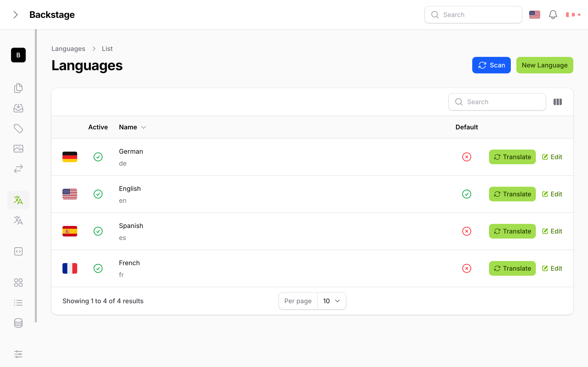Toggle the French default status icon
588x367 pixels.
(x=466, y=268)
